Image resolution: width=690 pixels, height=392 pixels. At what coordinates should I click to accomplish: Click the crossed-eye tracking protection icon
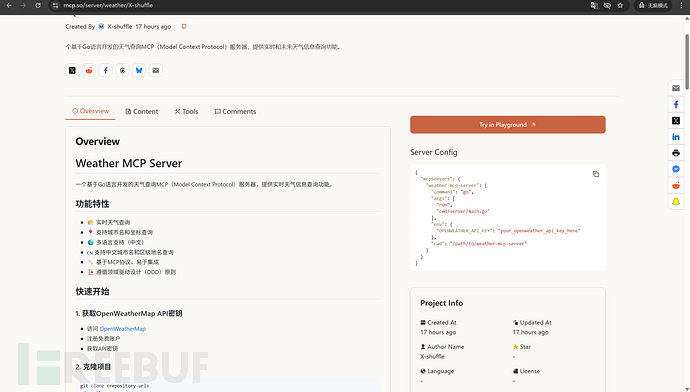607,5
